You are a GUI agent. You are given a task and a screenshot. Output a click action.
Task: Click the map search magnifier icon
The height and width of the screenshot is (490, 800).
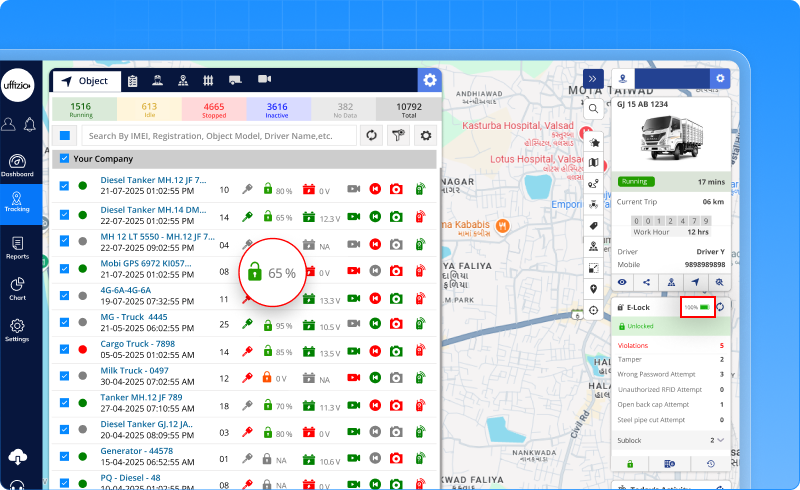click(x=594, y=108)
